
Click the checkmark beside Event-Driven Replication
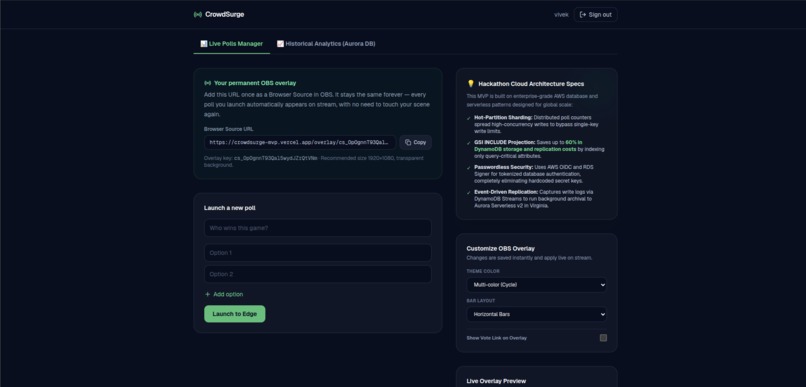pos(468,193)
